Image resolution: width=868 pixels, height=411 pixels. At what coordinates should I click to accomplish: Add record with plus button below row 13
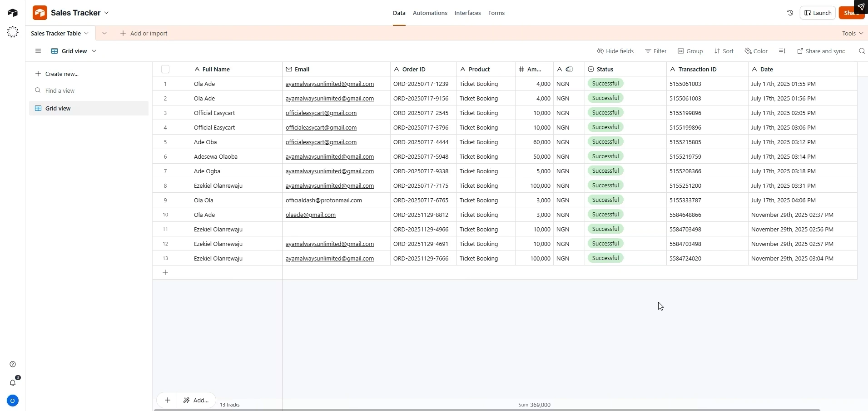(x=165, y=272)
